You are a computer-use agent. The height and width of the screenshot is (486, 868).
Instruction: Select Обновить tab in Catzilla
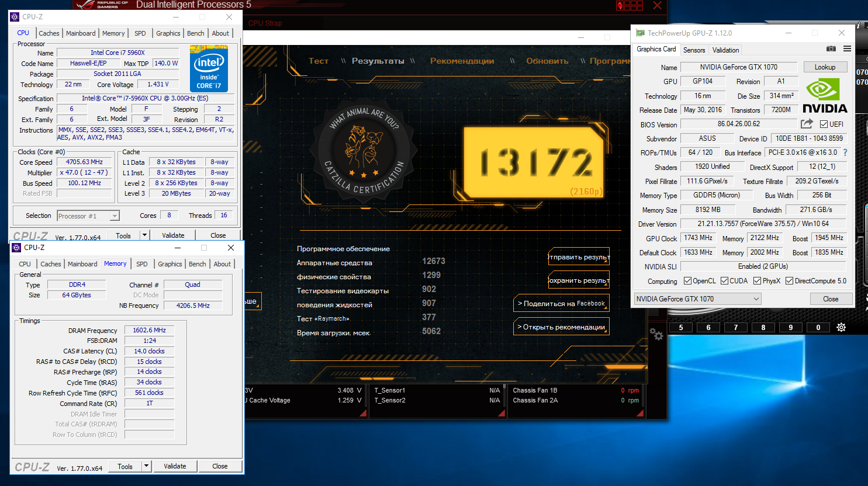547,61
